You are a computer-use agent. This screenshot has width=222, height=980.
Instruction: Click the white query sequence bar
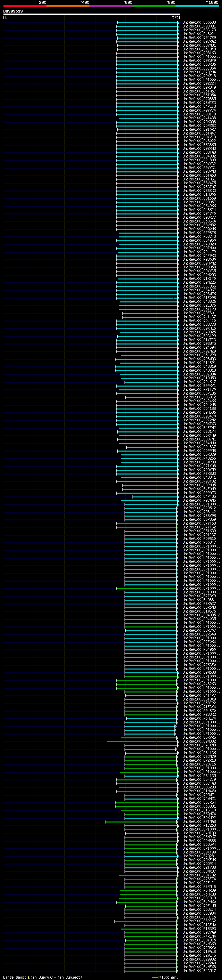(x=92, y=14)
